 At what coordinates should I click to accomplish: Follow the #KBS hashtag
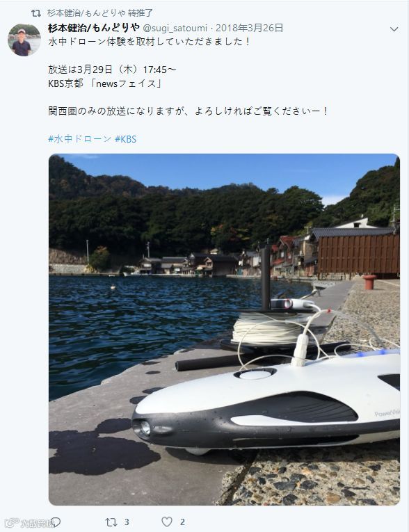coord(126,139)
